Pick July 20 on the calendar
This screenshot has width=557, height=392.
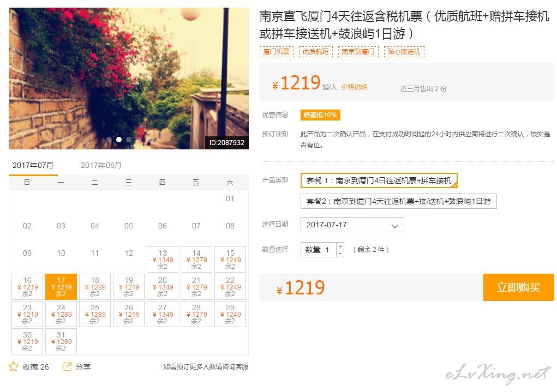pyautogui.click(x=163, y=287)
